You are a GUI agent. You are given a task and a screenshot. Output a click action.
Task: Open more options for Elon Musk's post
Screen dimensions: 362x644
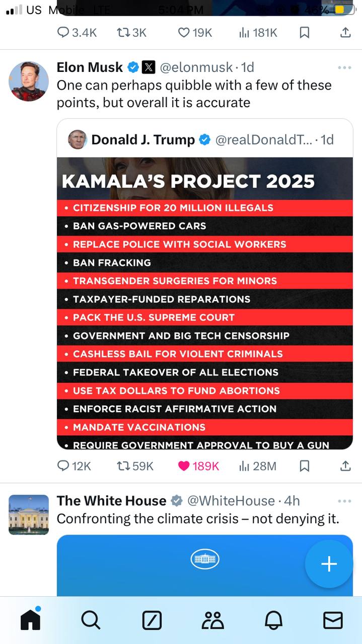(344, 68)
